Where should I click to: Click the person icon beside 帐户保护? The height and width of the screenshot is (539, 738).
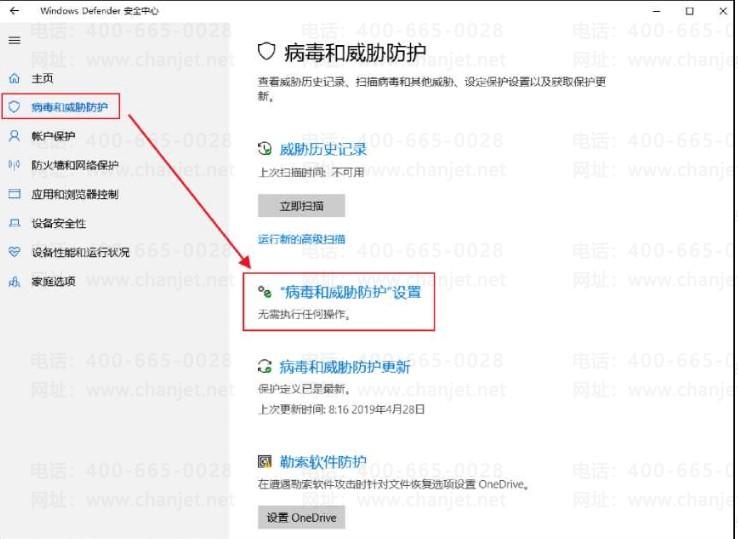click(x=15, y=136)
